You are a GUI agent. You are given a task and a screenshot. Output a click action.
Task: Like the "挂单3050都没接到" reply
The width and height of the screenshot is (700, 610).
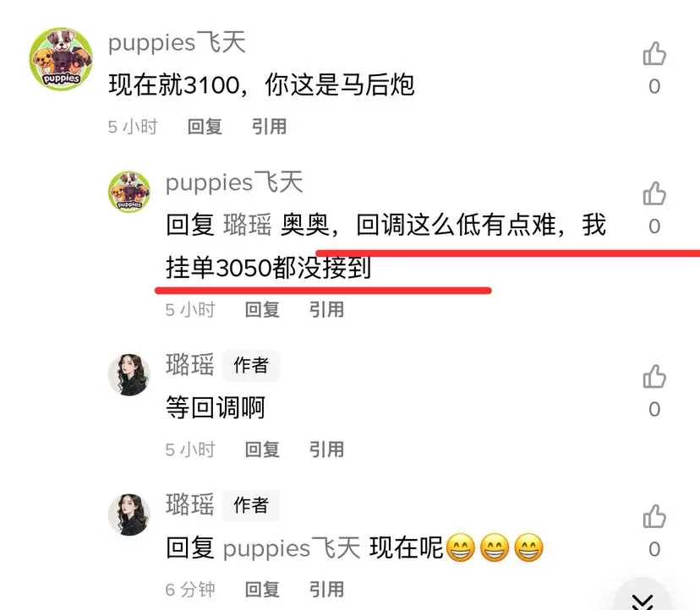(654, 193)
